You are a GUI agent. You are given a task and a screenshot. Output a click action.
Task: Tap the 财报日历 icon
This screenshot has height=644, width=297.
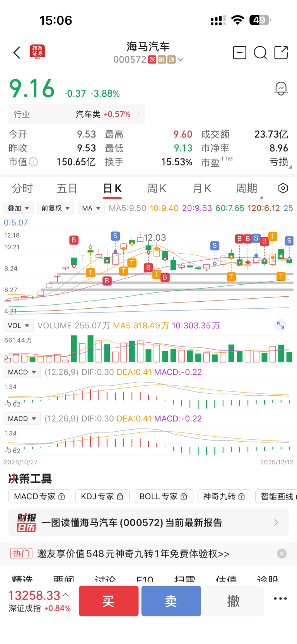coord(26,523)
